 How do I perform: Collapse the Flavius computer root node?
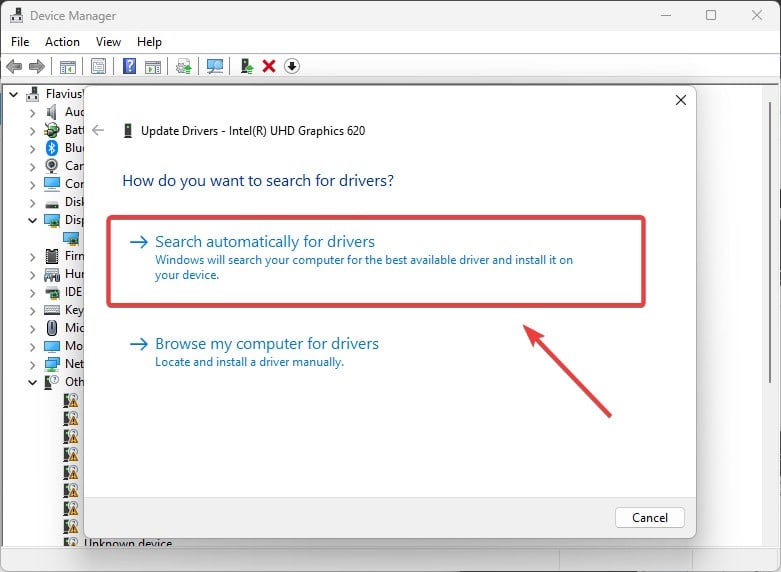[x=13, y=94]
